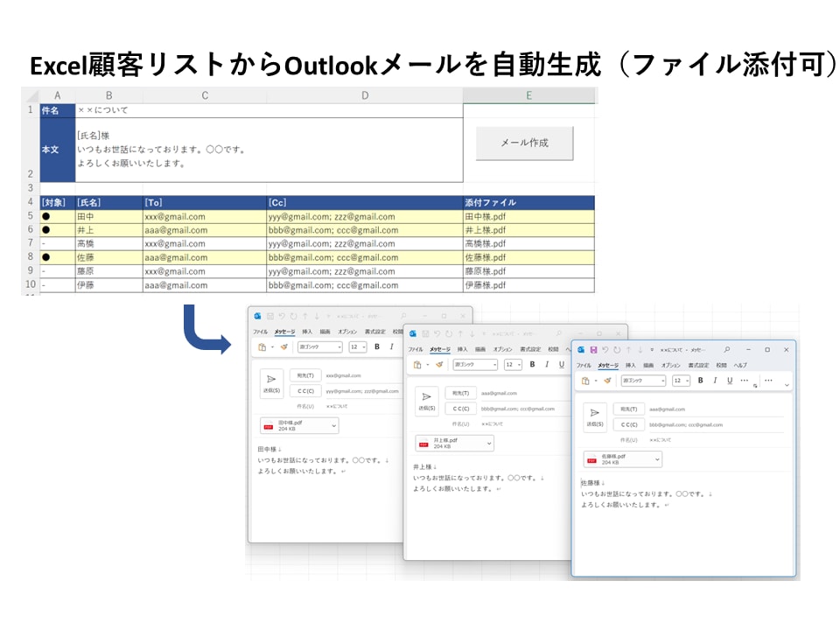Image resolution: width=840 pixels, height=630 pixels.
Task: Expand the ribbon chevron in the 佐藤様 mail
Action: tap(787, 385)
